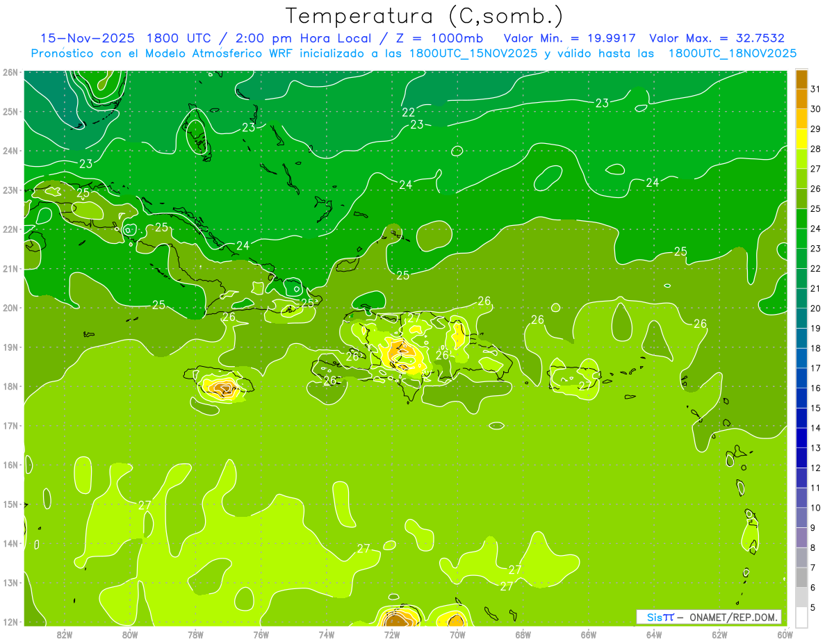Click the 80W longitude axis label
This screenshot has width=834, height=644.
pos(130,634)
